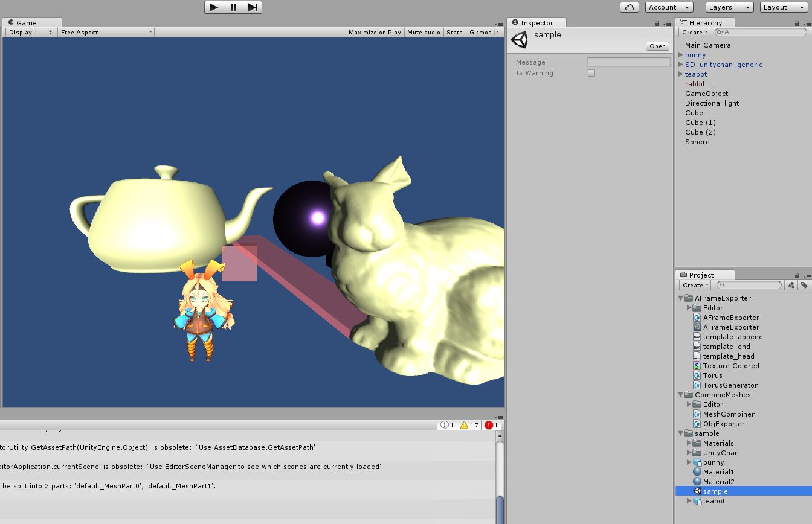This screenshot has height=524, width=812.
Task: Select Main Camera in Hierarchy
Action: 707,45
